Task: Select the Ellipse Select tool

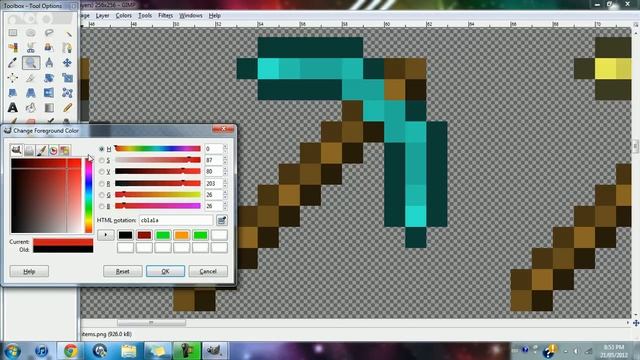Action: (x=31, y=32)
